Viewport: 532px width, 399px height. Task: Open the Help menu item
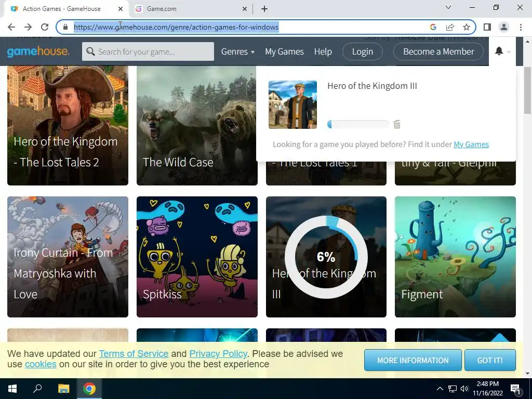pos(323,51)
